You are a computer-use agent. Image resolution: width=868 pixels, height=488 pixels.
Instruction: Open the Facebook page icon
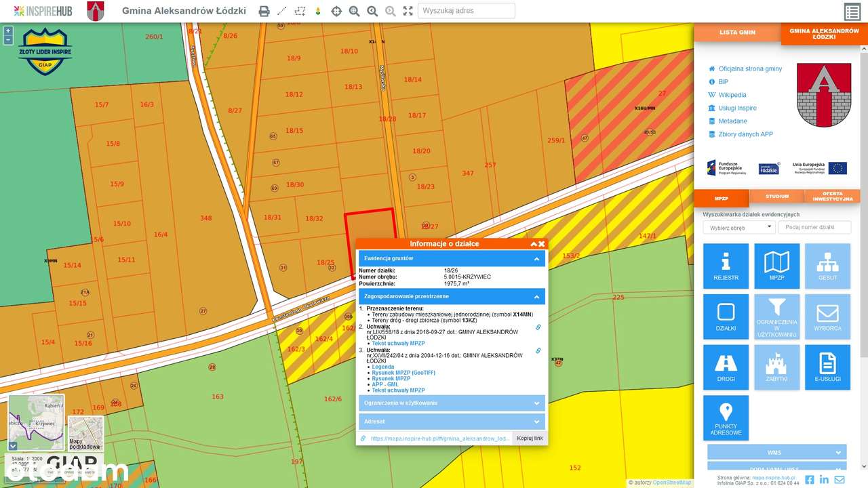[x=809, y=479]
